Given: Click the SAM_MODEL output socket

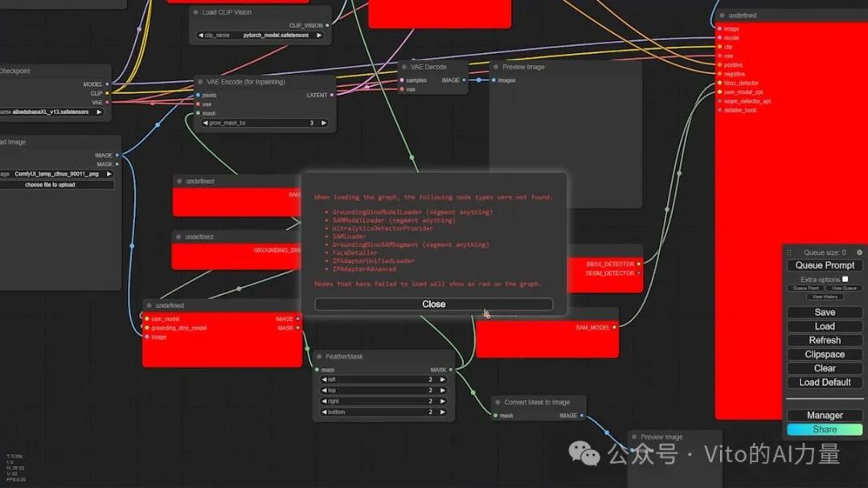Looking at the screenshot, I should [x=615, y=327].
